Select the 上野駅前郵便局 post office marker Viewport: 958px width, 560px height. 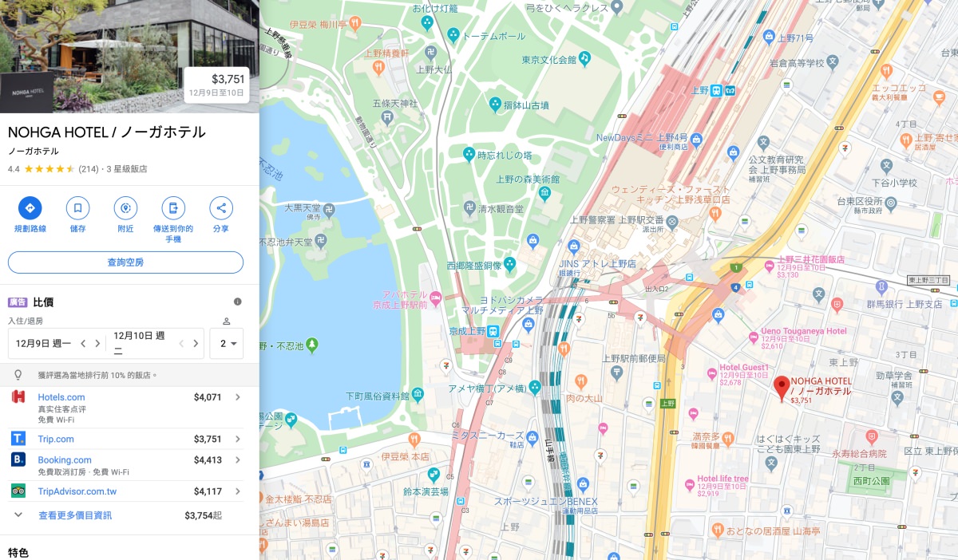(616, 372)
